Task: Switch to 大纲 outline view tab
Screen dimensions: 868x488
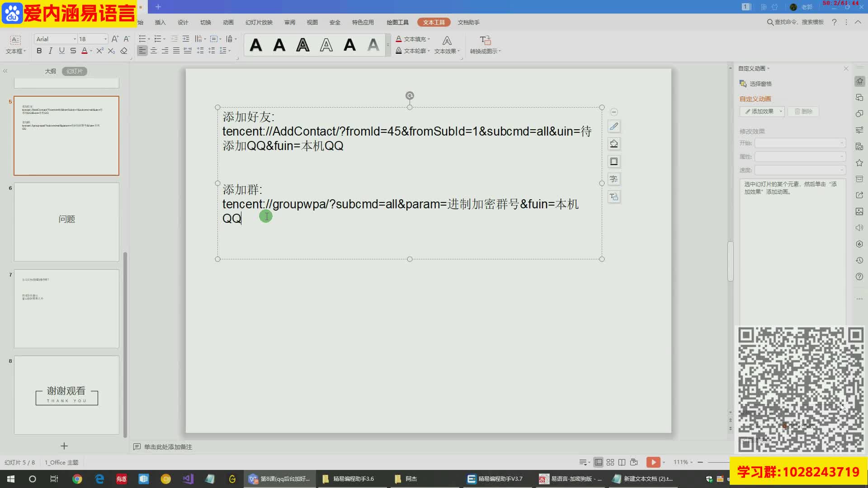Action: [x=50, y=71]
